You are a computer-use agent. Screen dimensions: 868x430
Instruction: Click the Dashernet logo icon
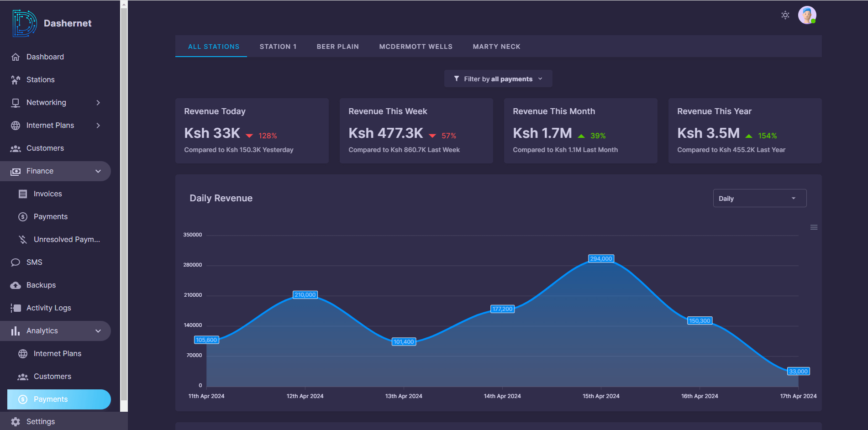tap(25, 23)
